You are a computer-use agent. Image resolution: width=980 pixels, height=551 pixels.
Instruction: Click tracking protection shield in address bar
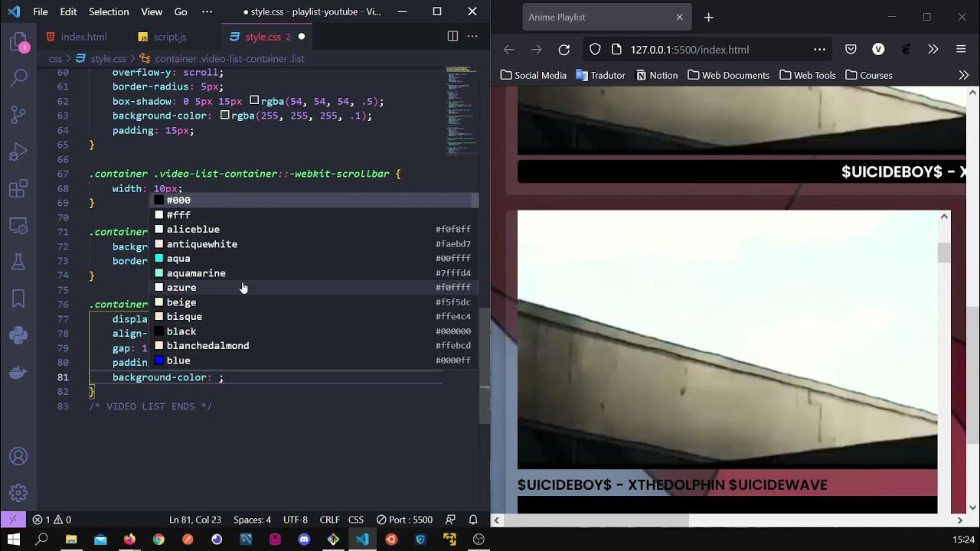pos(595,50)
